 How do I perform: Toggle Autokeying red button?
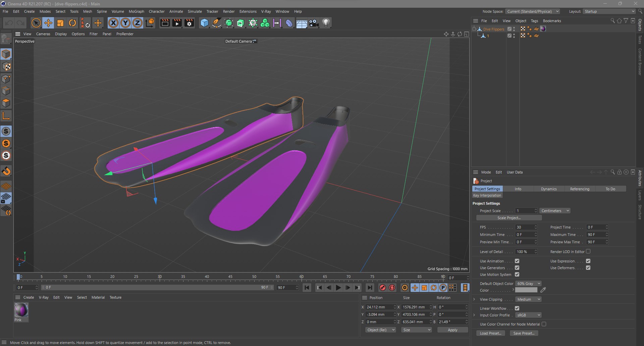[392, 288]
